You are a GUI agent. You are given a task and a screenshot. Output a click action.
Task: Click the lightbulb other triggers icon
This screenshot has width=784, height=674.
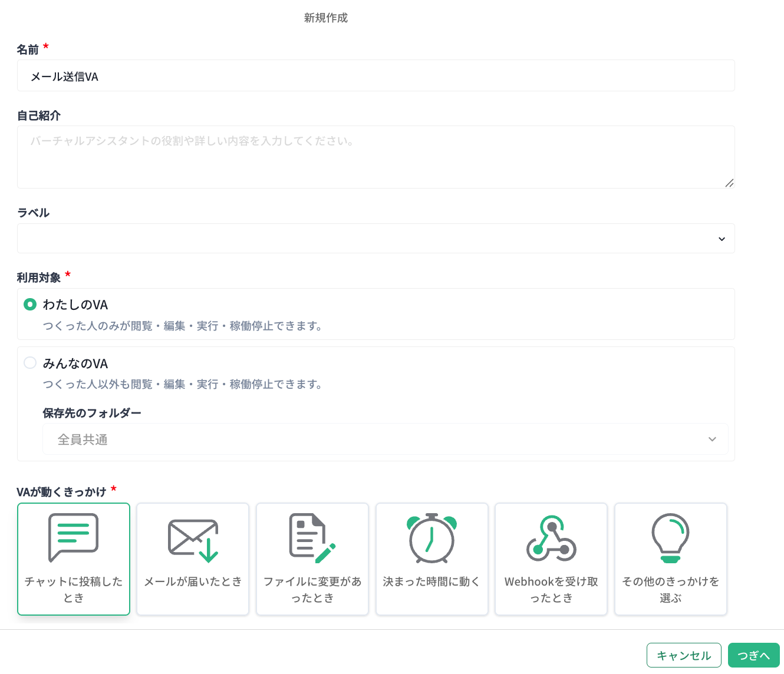[x=670, y=538]
